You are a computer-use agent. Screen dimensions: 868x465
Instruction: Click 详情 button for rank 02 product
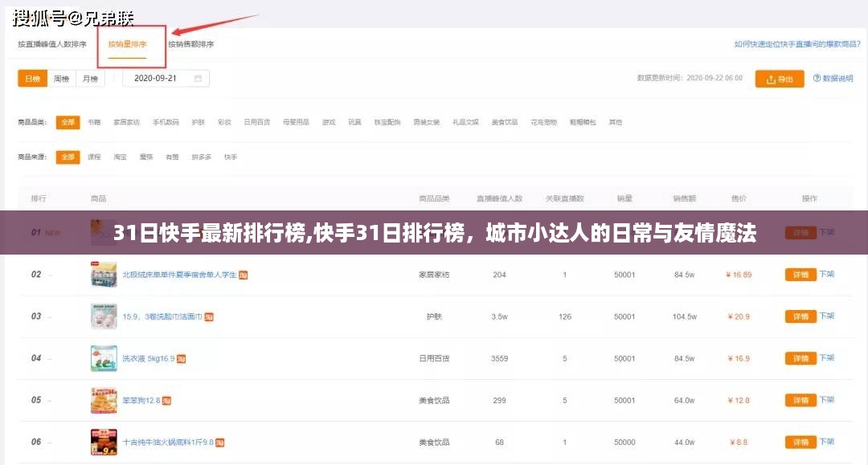tap(800, 275)
